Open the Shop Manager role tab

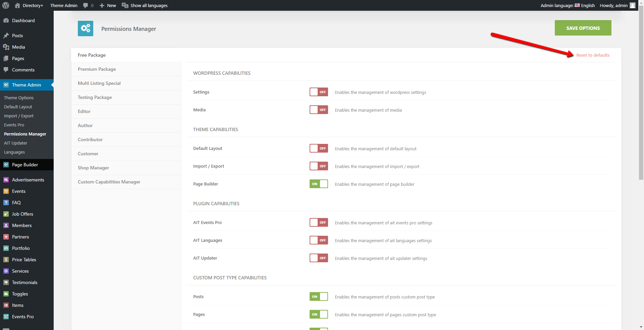click(126, 168)
